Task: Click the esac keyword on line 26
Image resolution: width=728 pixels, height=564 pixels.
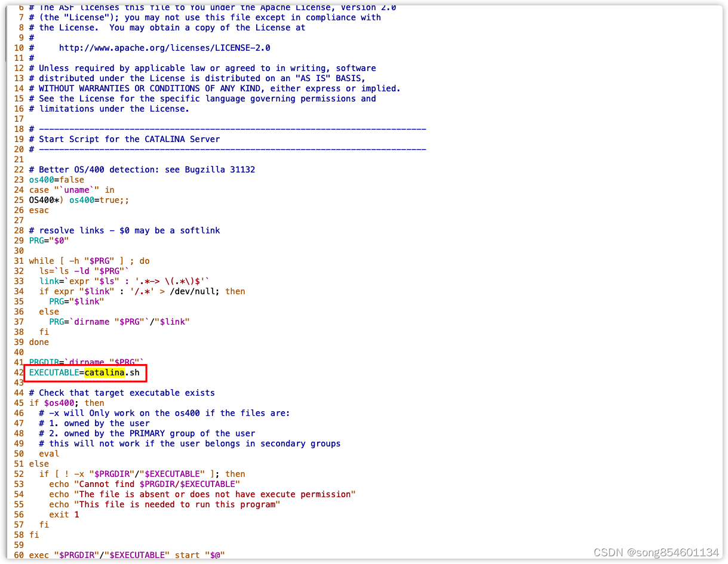Action: tap(38, 210)
